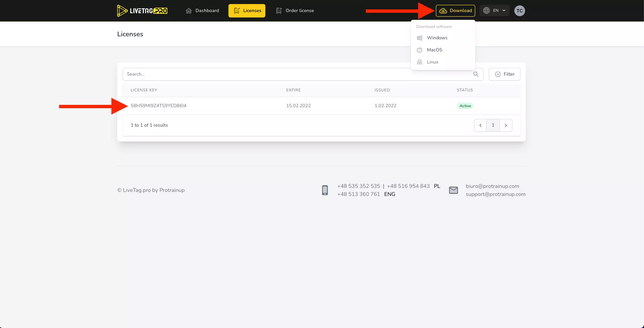This screenshot has height=328, width=644.
Task: Open the TC user avatar menu
Action: pos(519,11)
